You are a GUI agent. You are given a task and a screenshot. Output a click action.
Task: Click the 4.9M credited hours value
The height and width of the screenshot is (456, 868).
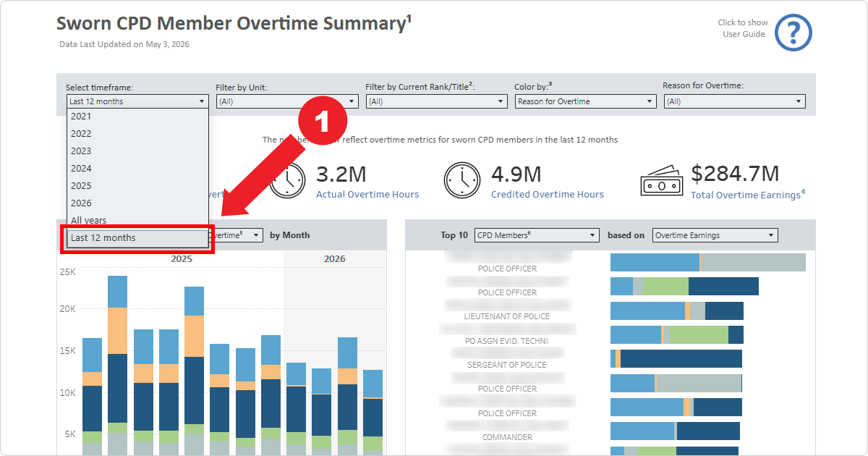tap(516, 174)
